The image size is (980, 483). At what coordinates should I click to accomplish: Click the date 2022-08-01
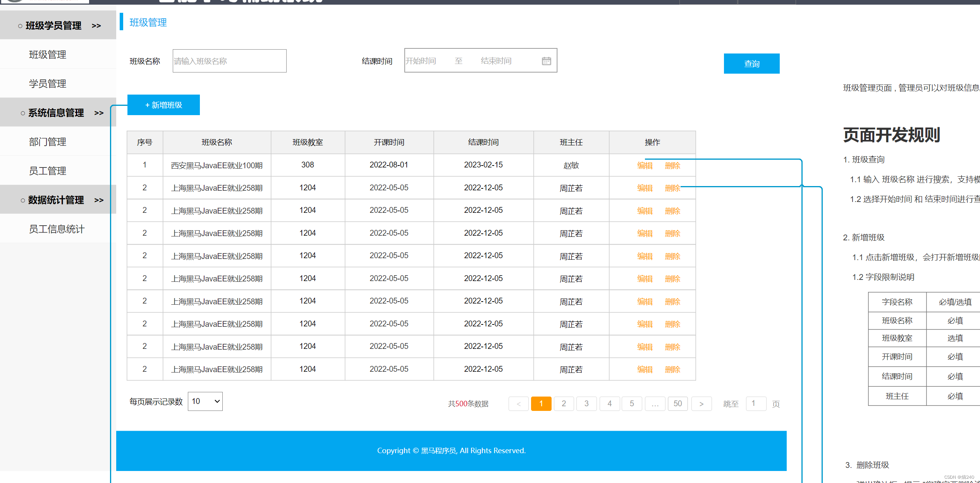coord(389,165)
